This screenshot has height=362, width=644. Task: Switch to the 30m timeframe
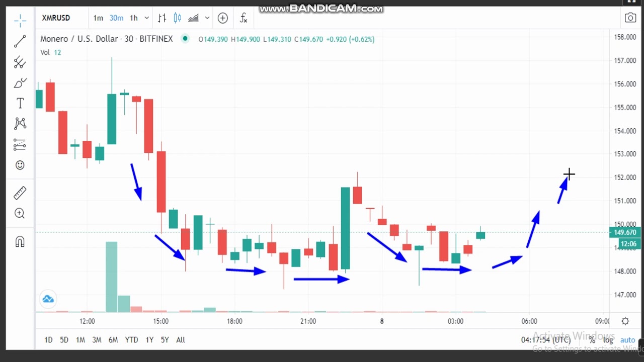tap(116, 18)
